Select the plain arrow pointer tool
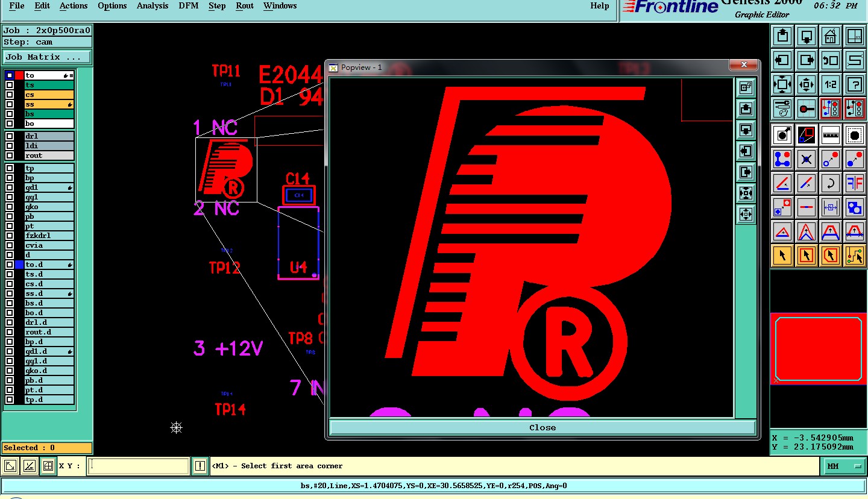Viewport: 868px width, 499px height. click(x=782, y=256)
